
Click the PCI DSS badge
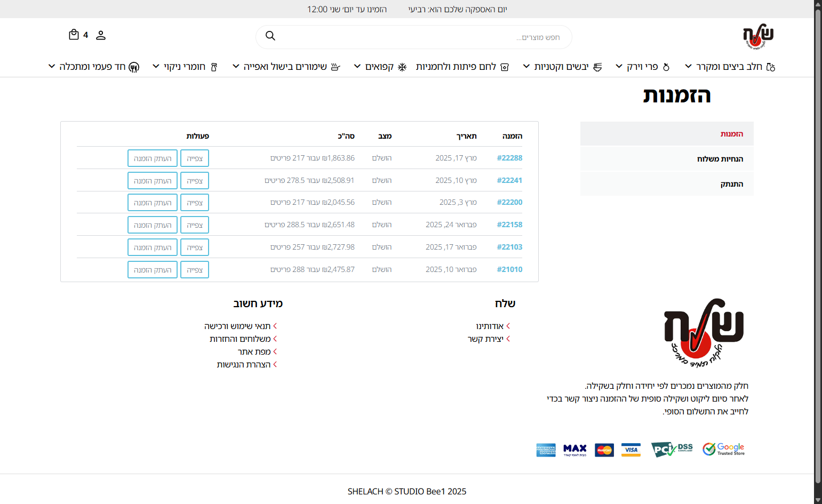tap(672, 449)
